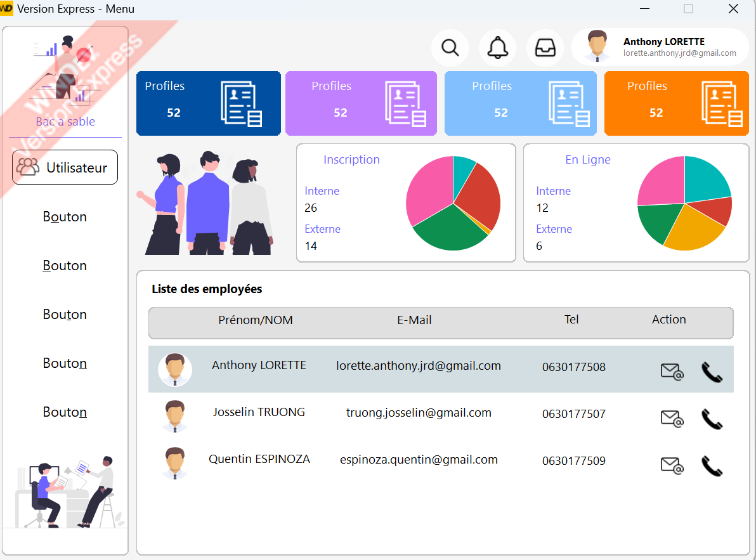Select Anthony LORETTE name in the table
Image resolution: width=756 pixels, height=560 pixels.
pyautogui.click(x=259, y=365)
